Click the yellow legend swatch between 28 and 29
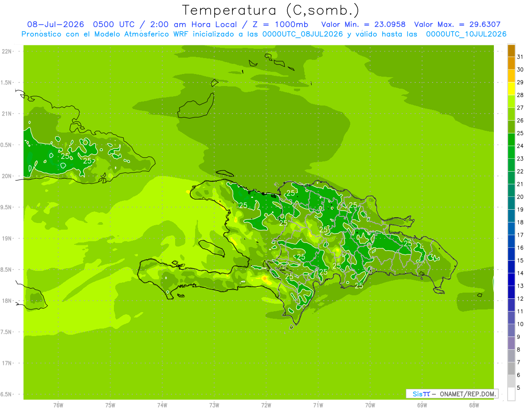 point(511,89)
